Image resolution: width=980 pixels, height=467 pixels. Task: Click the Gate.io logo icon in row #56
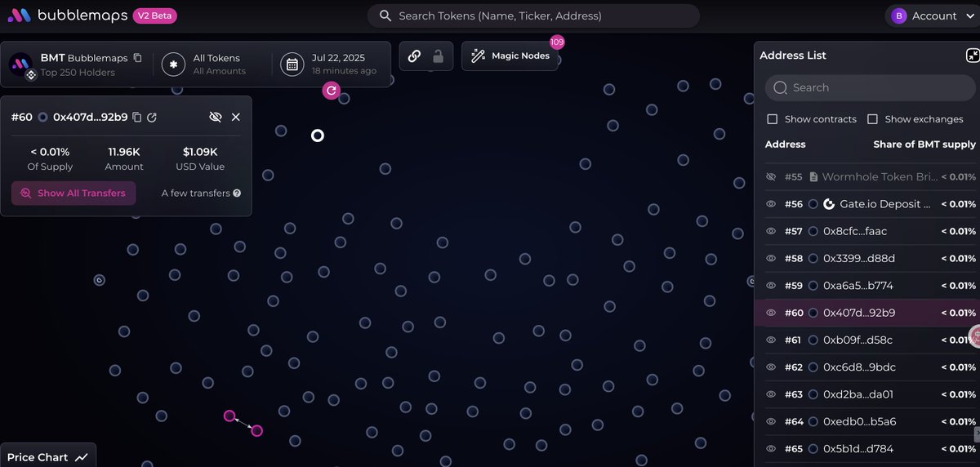pyautogui.click(x=829, y=204)
